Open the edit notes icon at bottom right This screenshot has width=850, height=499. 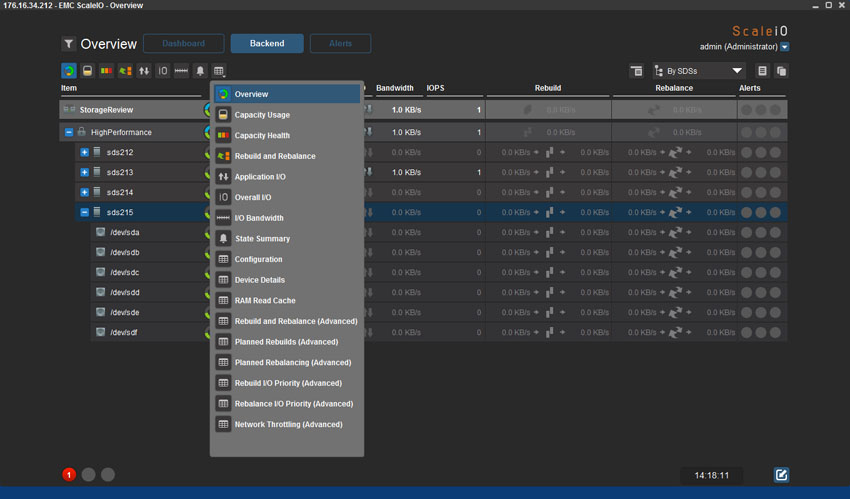781,475
